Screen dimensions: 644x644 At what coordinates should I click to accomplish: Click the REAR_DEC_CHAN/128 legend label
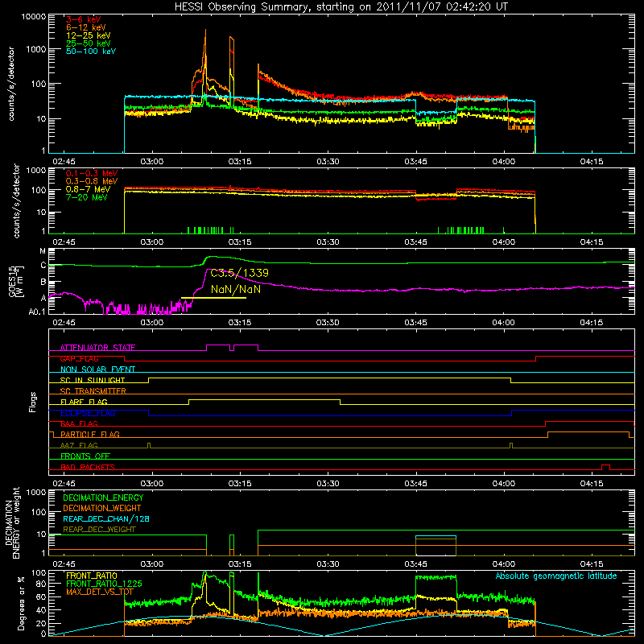[x=106, y=518]
